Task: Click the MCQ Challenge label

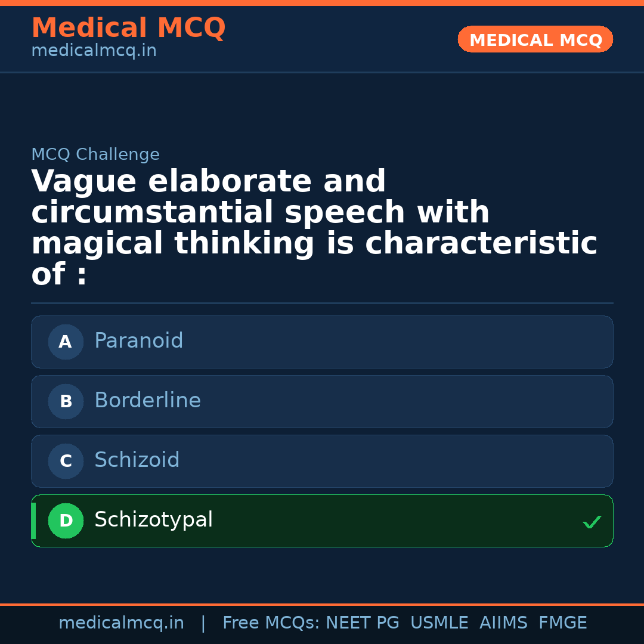Action: point(95,154)
